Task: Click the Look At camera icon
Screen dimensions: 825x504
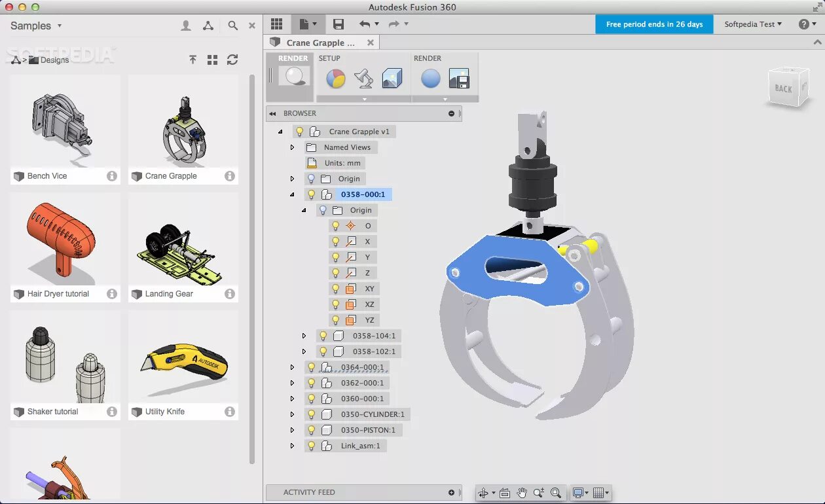Action: click(504, 493)
